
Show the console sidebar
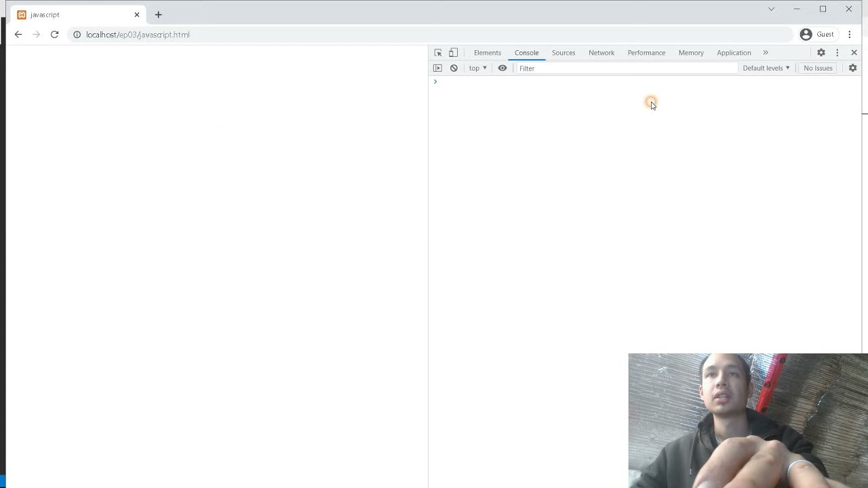point(437,68)
